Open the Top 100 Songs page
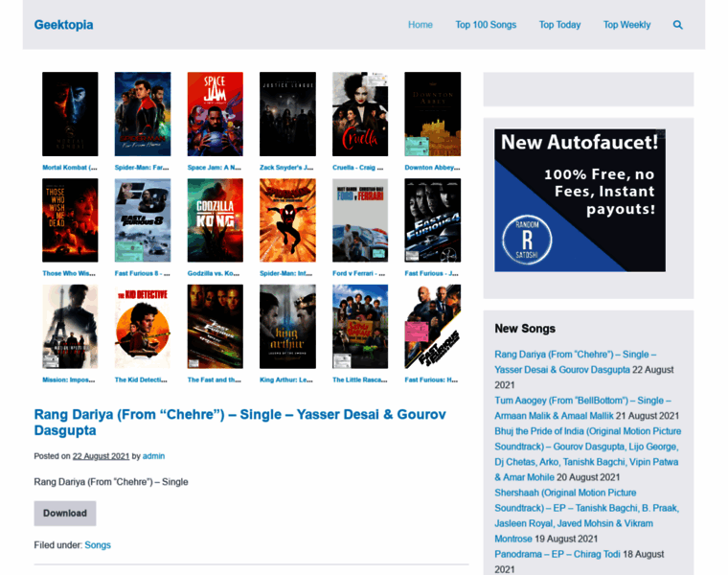Screen dimensions: 728x575 coord(486,25)
